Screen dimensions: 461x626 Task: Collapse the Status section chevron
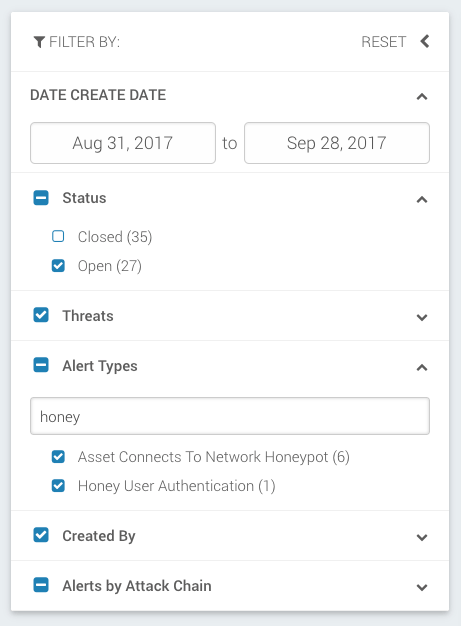[x=422, y=200]
